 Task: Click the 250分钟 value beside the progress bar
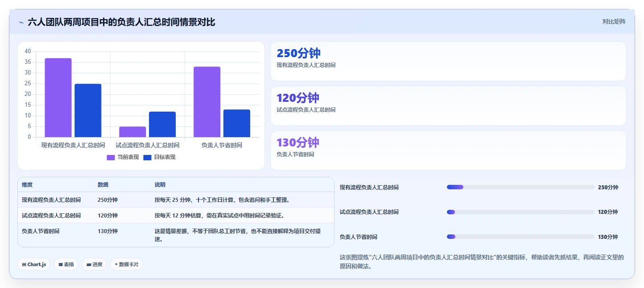tap(608, 188)
